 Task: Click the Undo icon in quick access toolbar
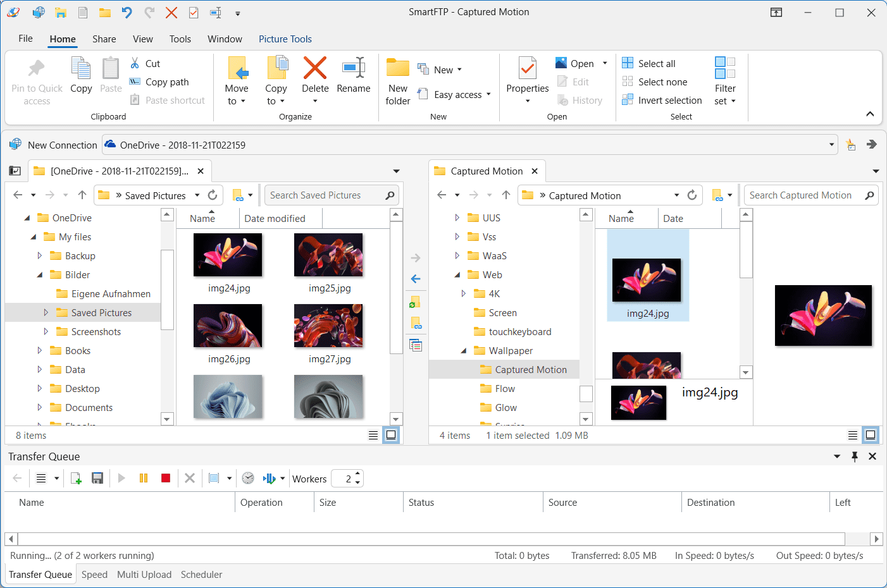point(127,12)
